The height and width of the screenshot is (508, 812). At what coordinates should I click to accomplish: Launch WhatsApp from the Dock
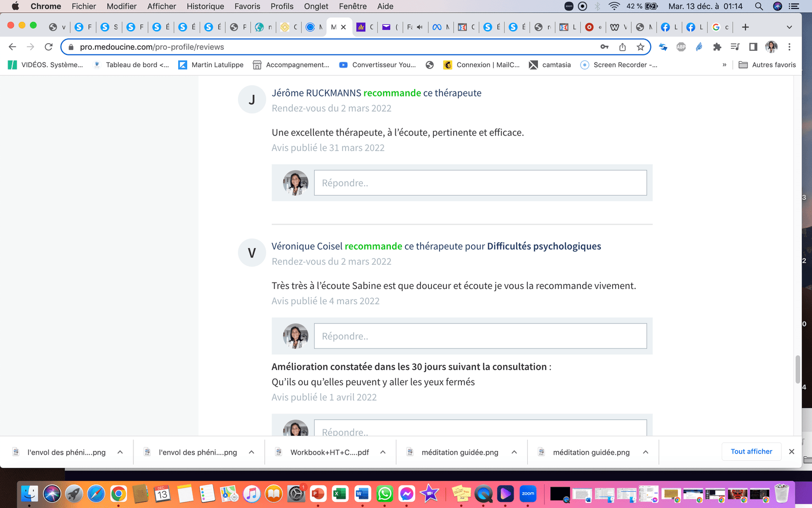(385, 493)
